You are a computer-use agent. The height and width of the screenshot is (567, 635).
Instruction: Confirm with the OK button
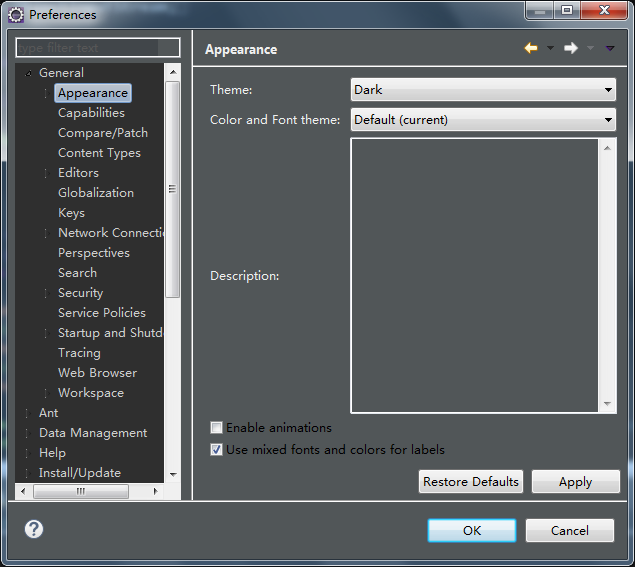(472, 531)
